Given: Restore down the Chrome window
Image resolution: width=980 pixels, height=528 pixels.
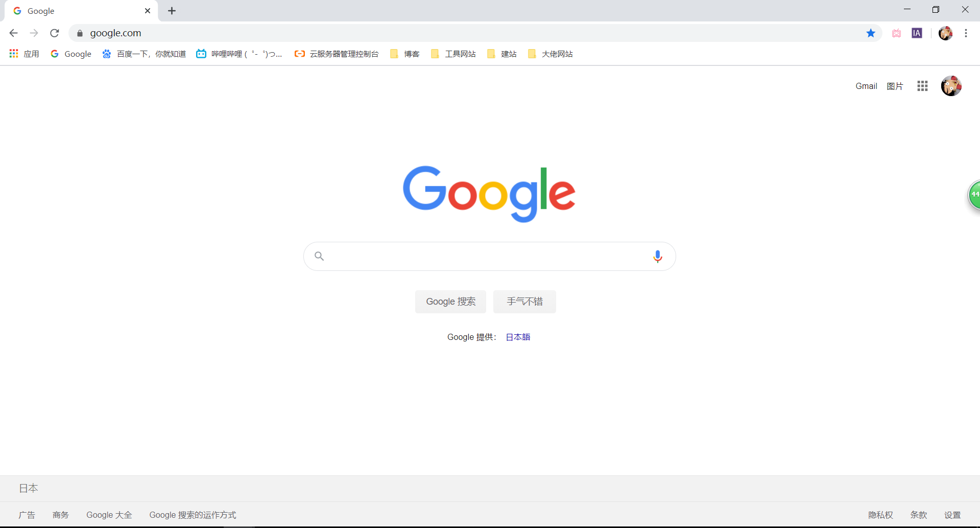Looking at the screenshot, I should pos(936,9).
